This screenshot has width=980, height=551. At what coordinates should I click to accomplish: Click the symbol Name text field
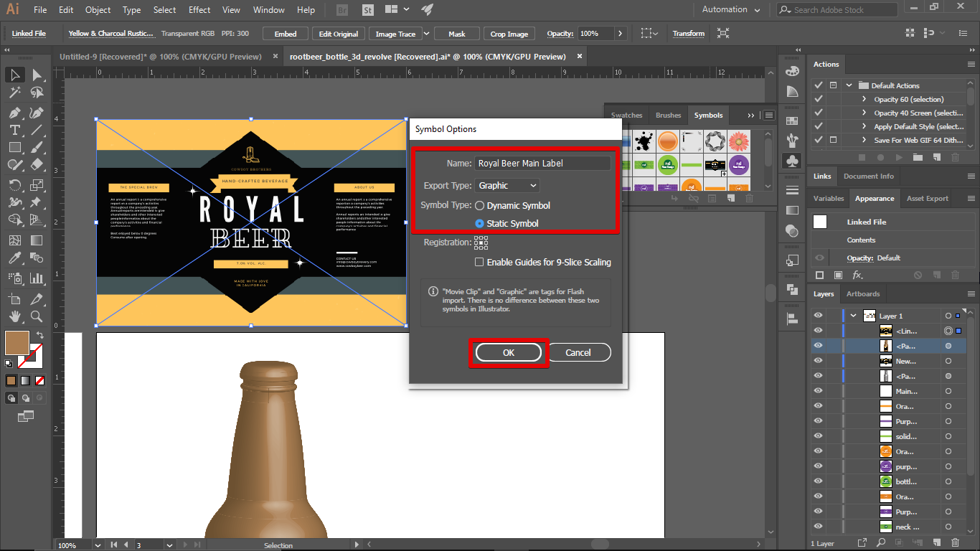543,164
